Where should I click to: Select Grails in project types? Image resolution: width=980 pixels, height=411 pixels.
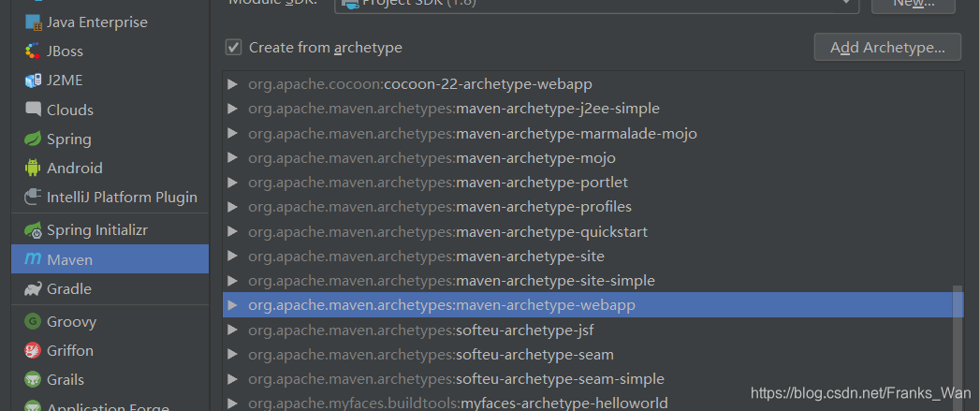110,379
